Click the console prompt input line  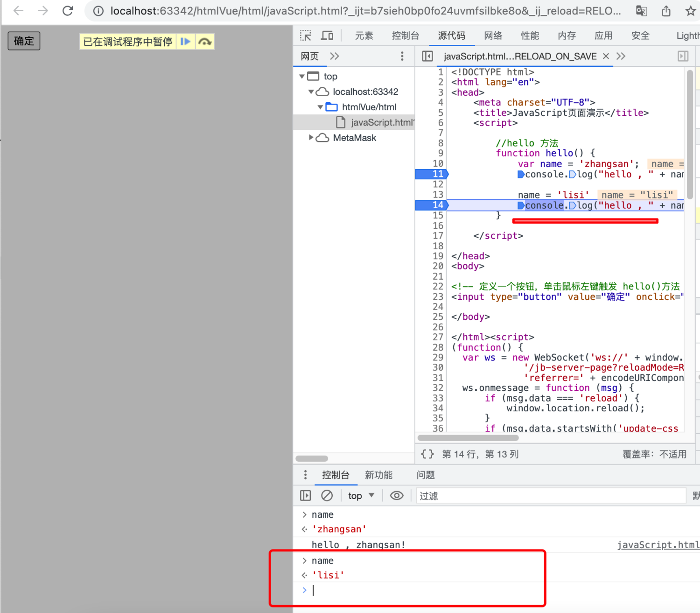499,591
